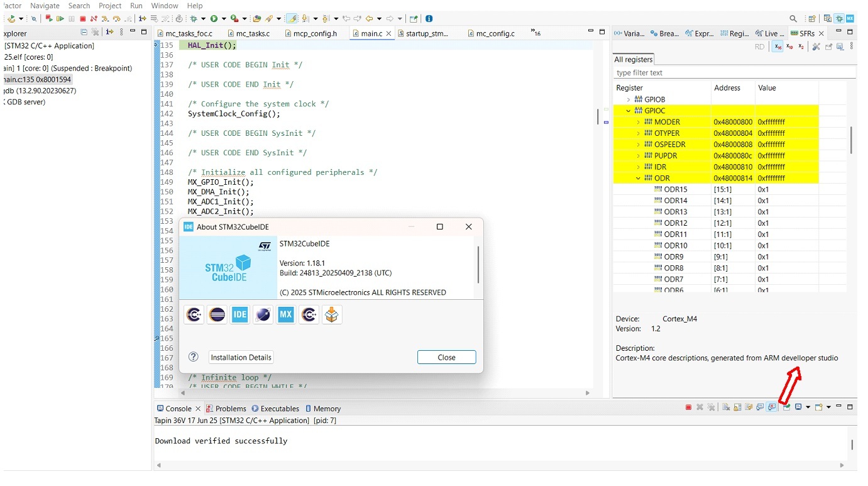Close the About STM32CubeIDE dialog via Close button
868x486 pixels.
pyautogui.click(x=446, y=357)
